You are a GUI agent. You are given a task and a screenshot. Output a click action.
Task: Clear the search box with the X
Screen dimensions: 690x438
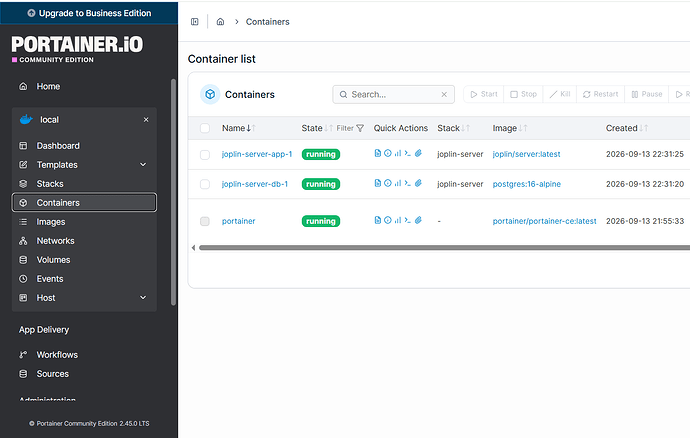click(444, 95)
